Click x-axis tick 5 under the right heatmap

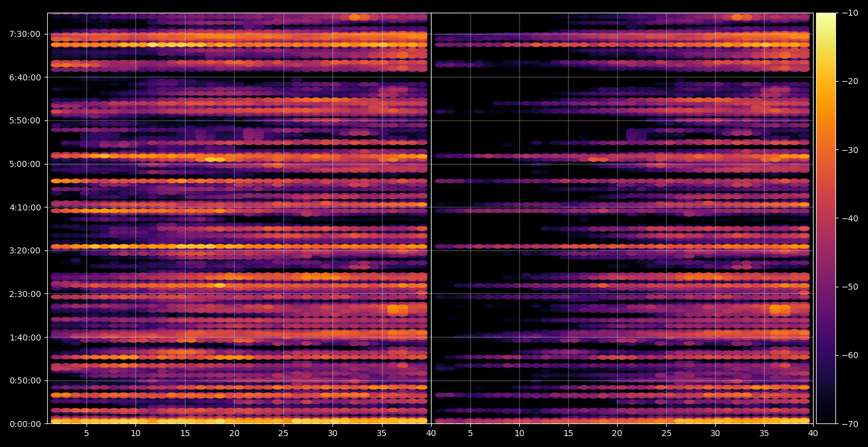(x=470, y=433)
